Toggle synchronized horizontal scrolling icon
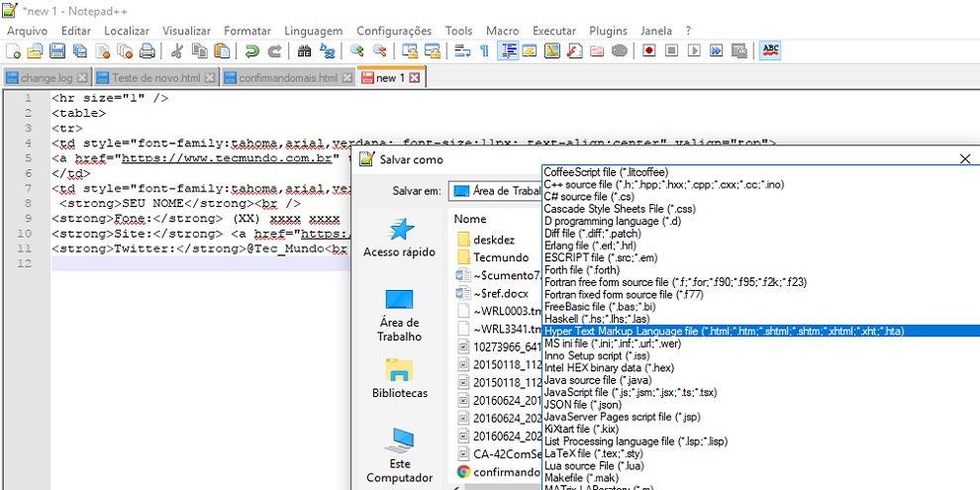 [432, 51]
